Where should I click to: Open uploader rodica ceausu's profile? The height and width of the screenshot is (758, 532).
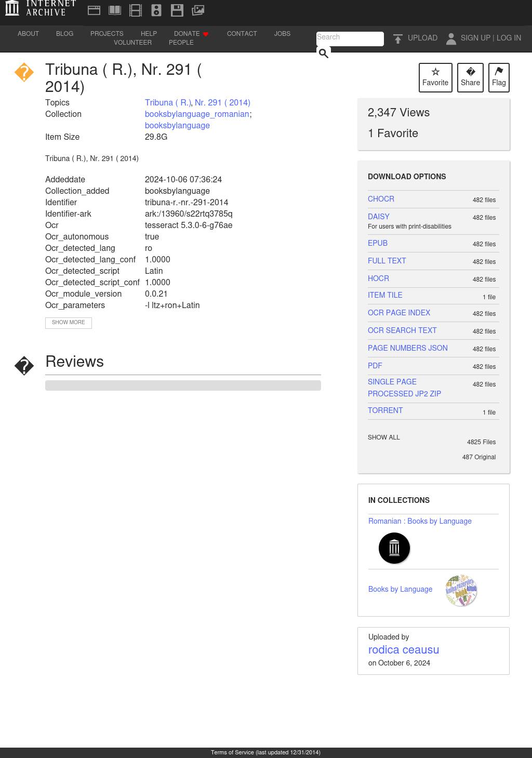tap(404, 650)
